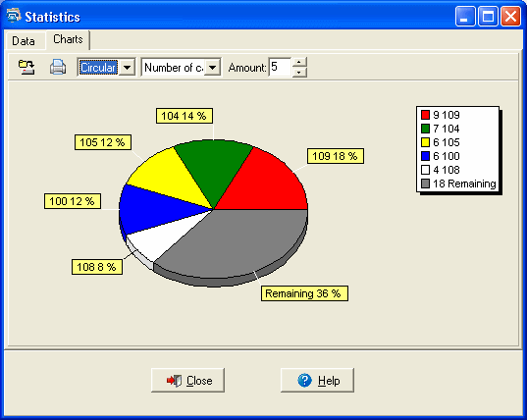The image size is (527, 420).
Task: Click the red door icon on Close
Action: coord(174,381)
